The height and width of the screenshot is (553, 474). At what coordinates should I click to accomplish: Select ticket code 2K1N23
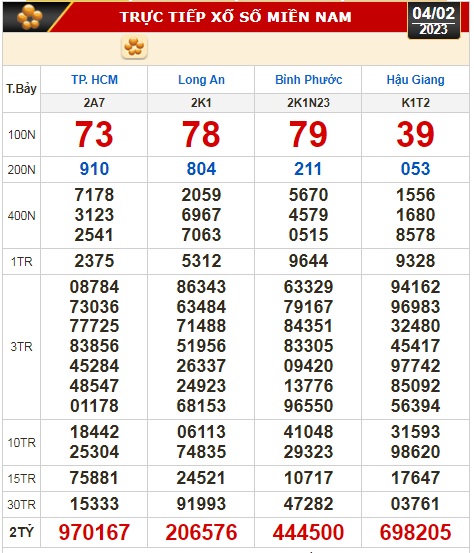pos(308,103)
